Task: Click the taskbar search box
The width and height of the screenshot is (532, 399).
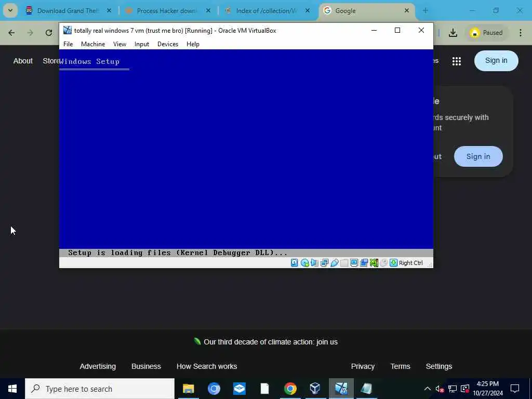Action: tap(100, 389)
